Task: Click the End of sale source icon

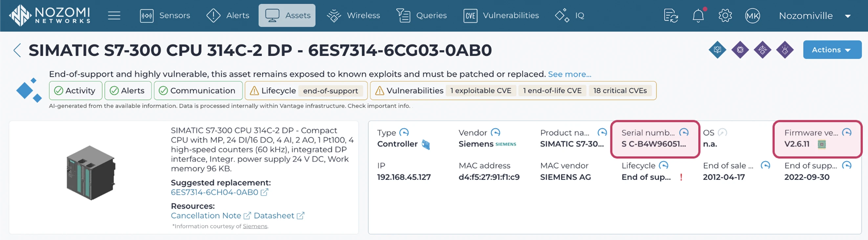Action: coord(766,165)
